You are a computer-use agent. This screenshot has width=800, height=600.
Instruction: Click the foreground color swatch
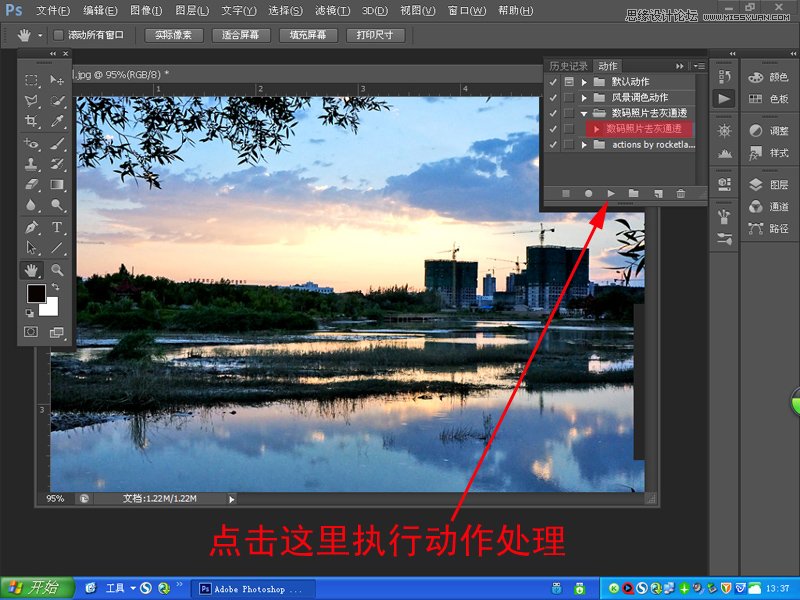click(x=36, y=293)
